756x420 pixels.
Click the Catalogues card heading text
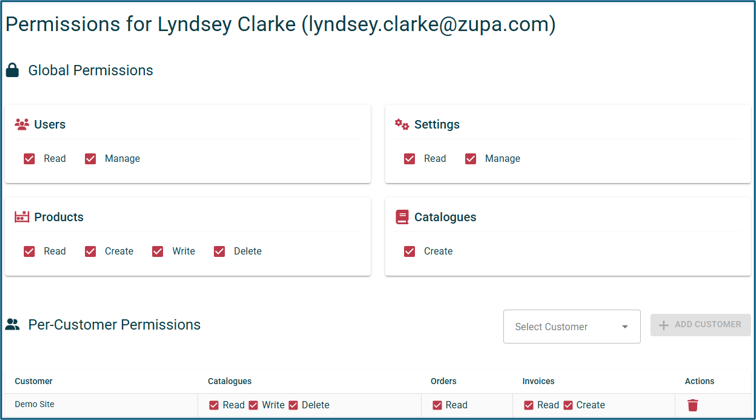pyautogui.click(x=446, y=217)
